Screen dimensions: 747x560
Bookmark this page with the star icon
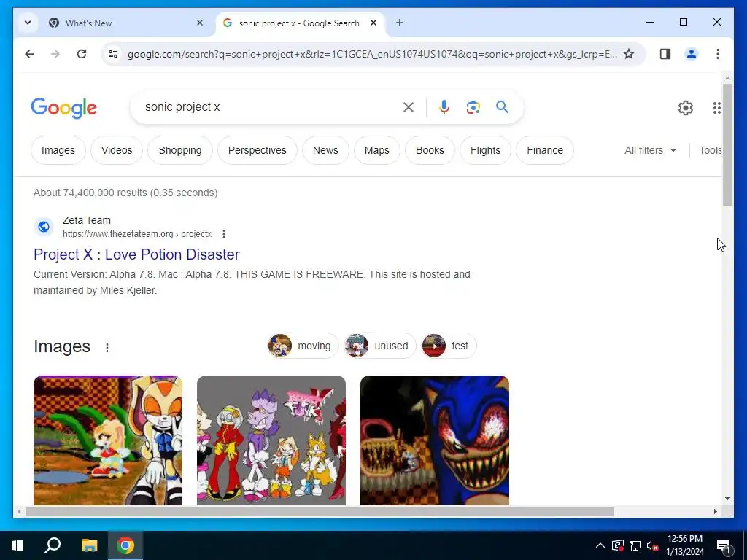629,54
